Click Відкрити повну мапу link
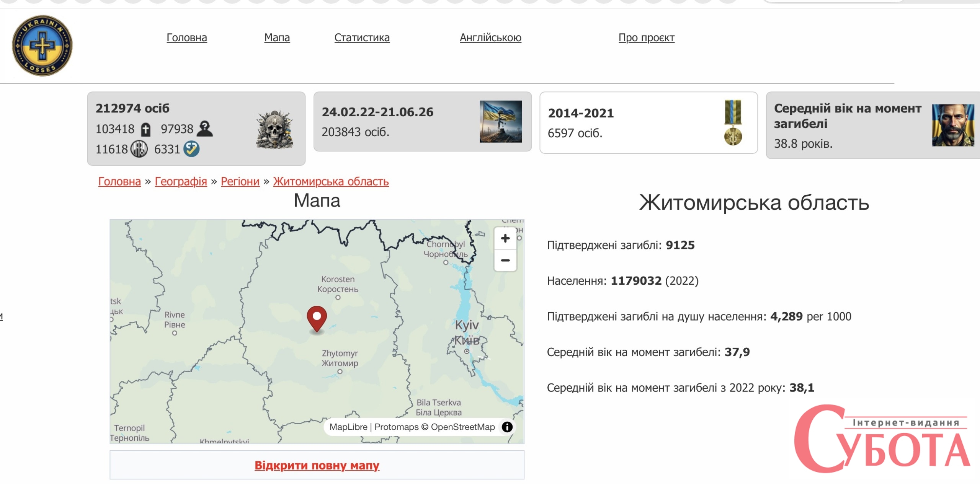 coord(317,465)
